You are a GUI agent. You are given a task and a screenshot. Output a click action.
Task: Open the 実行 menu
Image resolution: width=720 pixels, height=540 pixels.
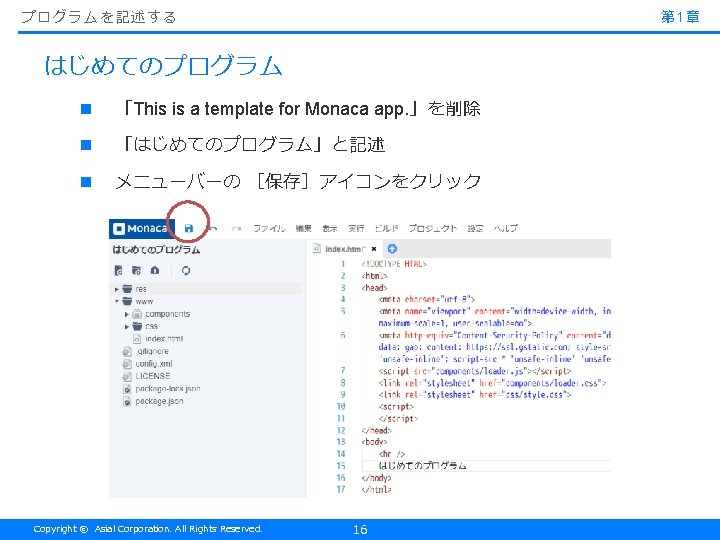(356, 228)
